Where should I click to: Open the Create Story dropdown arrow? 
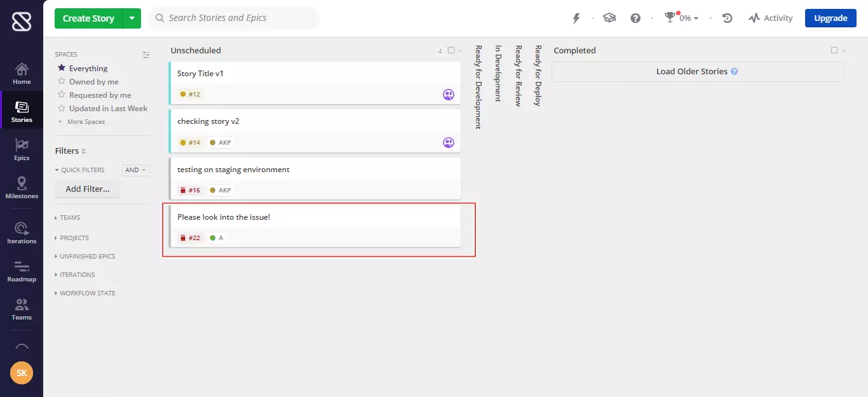(x=132, y=18)
